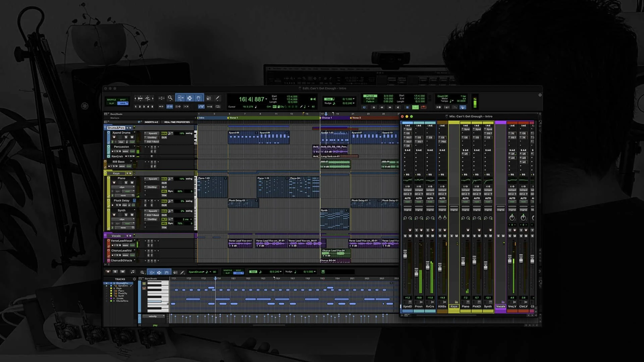Solo the Xpand Drums track

coord(126,137)
